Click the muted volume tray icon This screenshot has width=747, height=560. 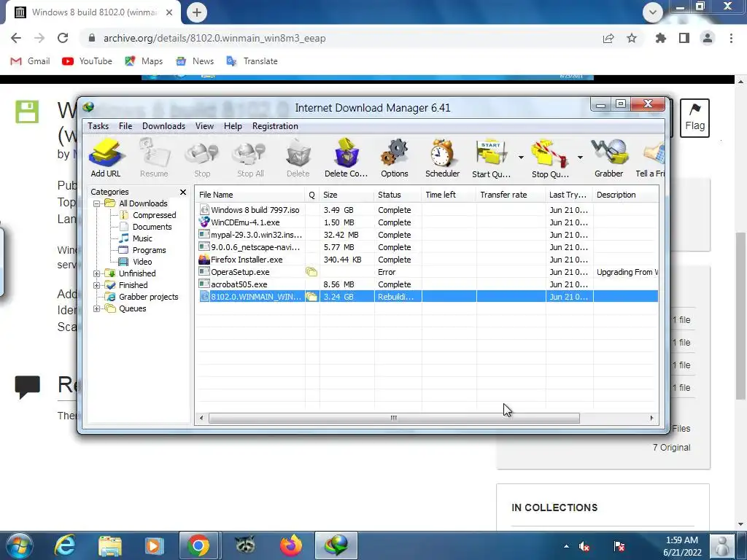(x=584, y=546)
